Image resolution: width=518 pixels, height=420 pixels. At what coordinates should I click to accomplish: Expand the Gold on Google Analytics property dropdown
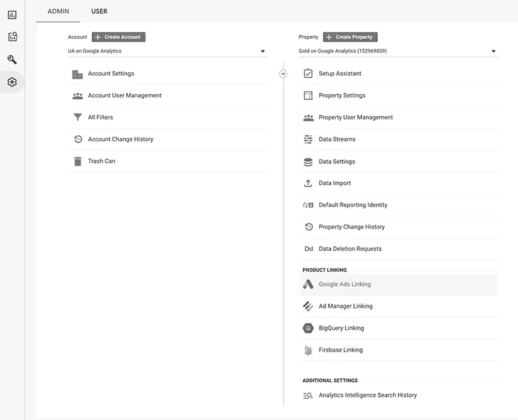coord(398,51)
